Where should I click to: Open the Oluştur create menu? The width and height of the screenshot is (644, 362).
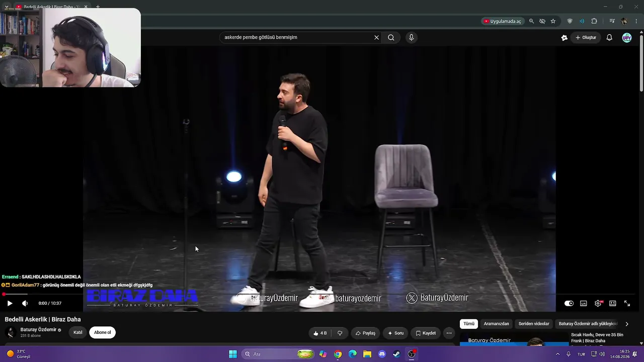coord(586,37)
